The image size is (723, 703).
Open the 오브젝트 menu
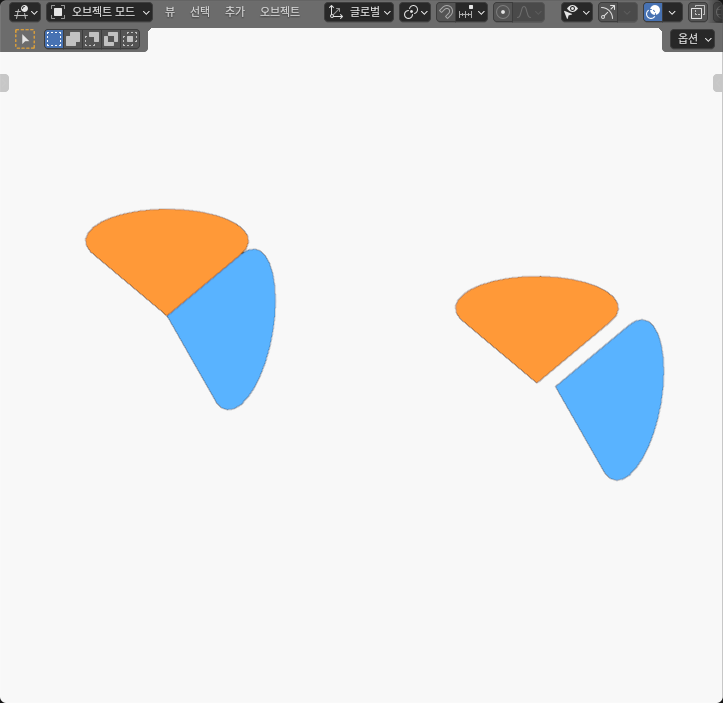(x=279, y=12)
